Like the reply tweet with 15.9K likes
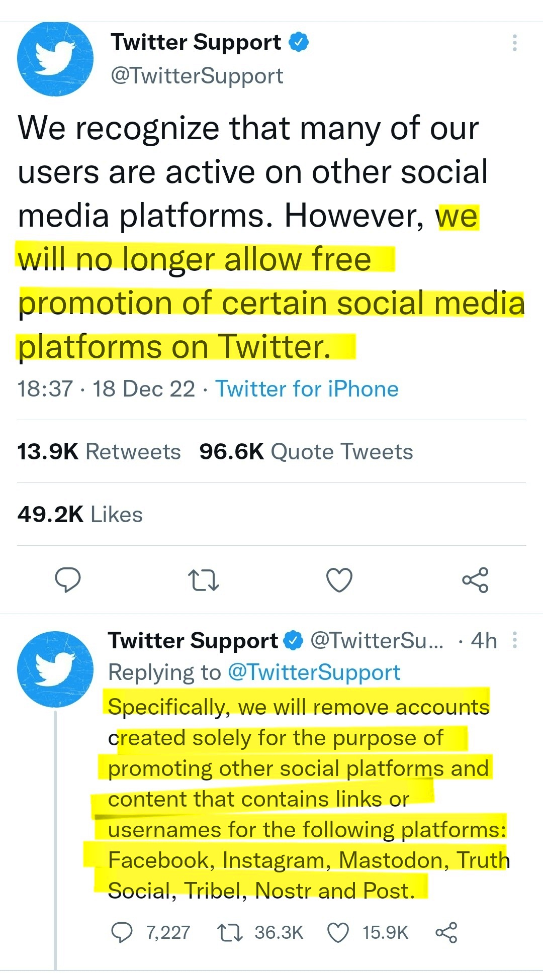This screenshot has width=543, height=980. [x=338, y=933]
